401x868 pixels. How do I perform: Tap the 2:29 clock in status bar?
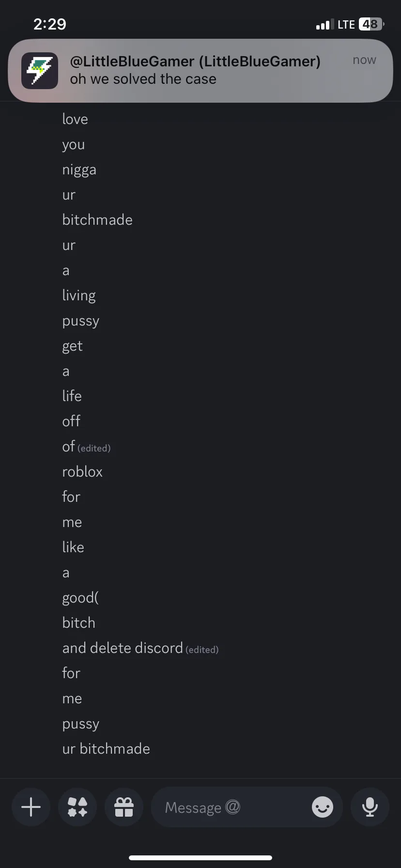[50, 24]
